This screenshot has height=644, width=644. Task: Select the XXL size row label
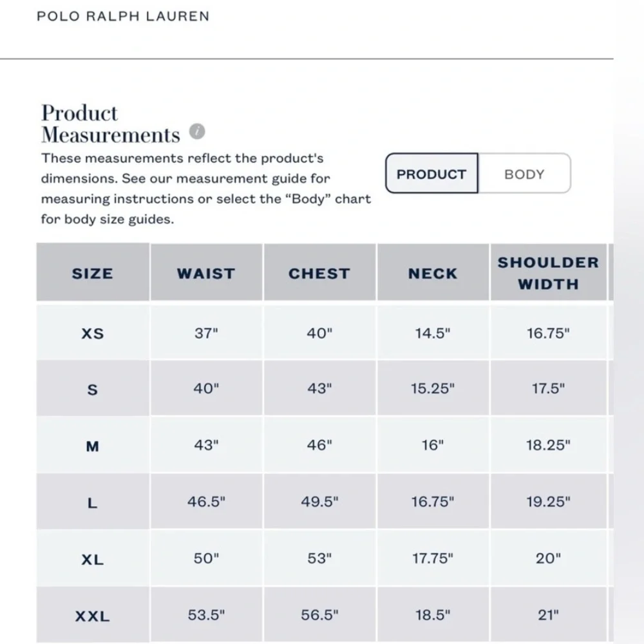tap(93, 616)
